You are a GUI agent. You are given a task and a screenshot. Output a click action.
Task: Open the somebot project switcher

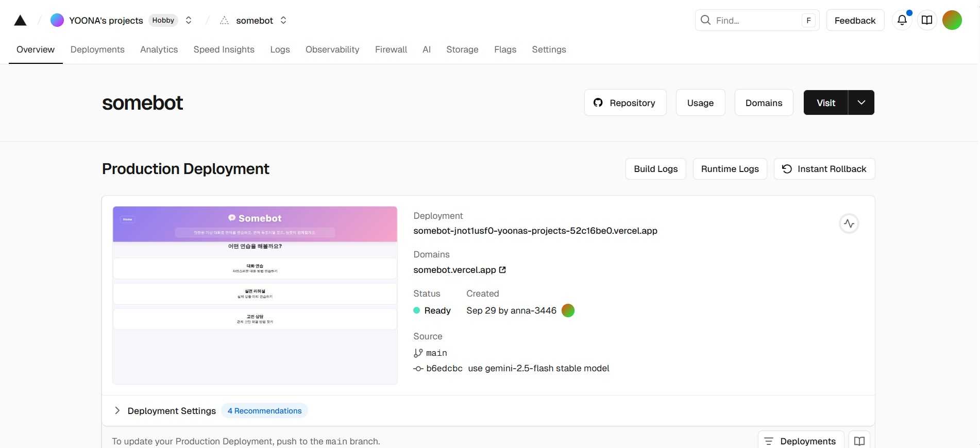283,21
